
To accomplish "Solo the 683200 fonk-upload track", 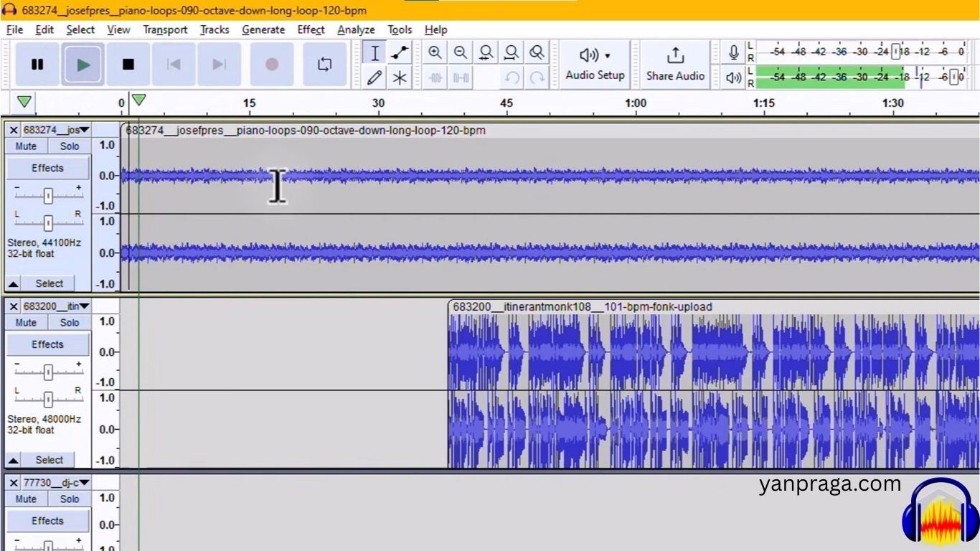I will click(70, 323).
